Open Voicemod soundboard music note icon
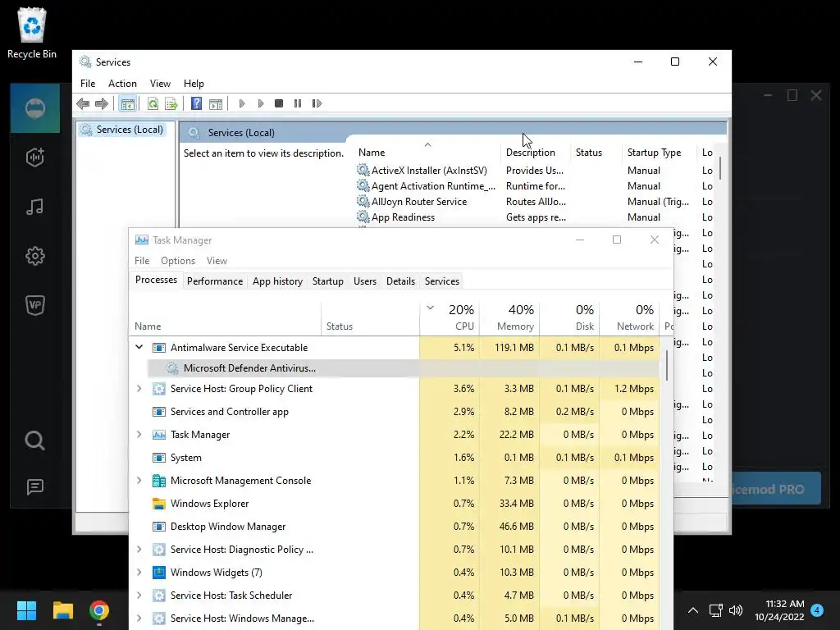Image resolution: width=840 pixels, height=630 pixels. point(34,206)
